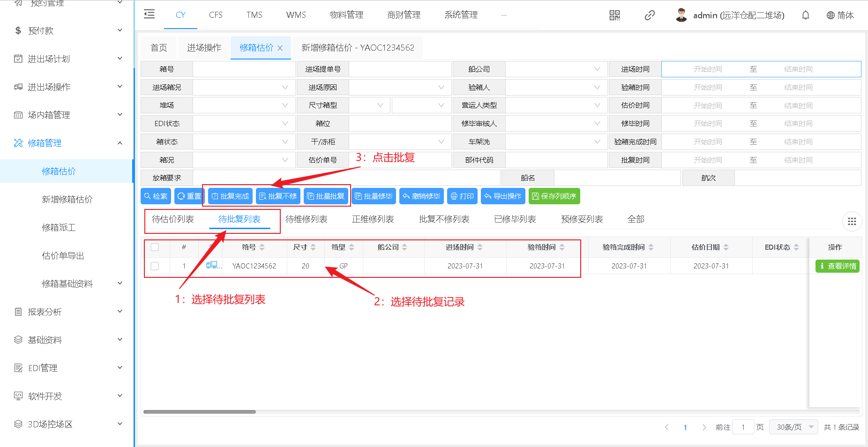Tick the checkbox for row YAOC1234562

pyautogui.click(x=155, y=266)
